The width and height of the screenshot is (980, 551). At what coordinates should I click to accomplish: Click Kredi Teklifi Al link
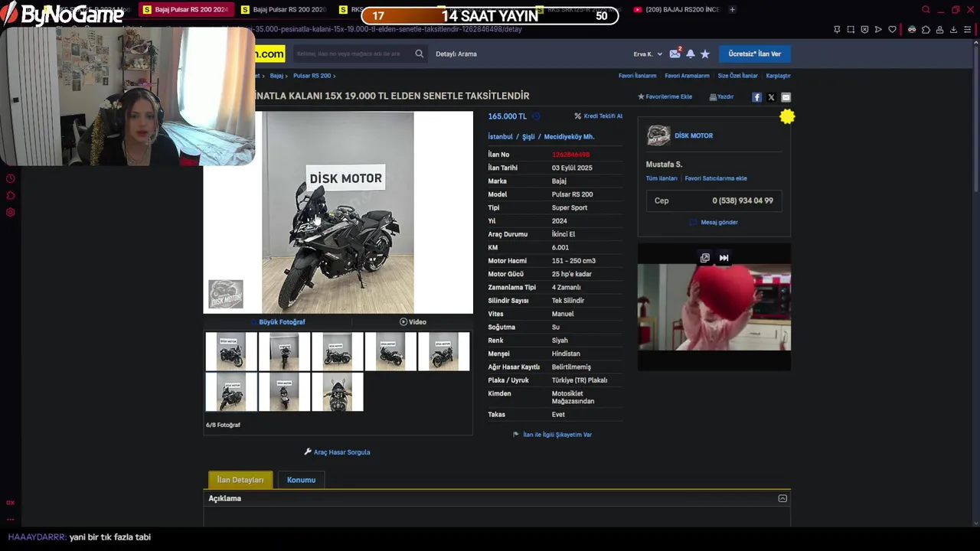pyautogui.click(x=599, y=116)
